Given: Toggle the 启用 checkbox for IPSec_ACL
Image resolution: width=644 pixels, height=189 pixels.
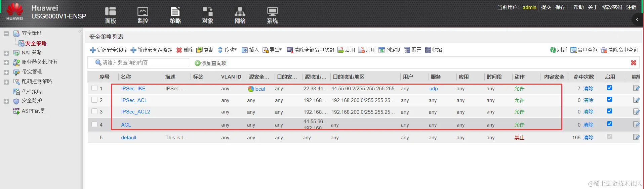Looking at the screenshot, I should tap(609, 99).
